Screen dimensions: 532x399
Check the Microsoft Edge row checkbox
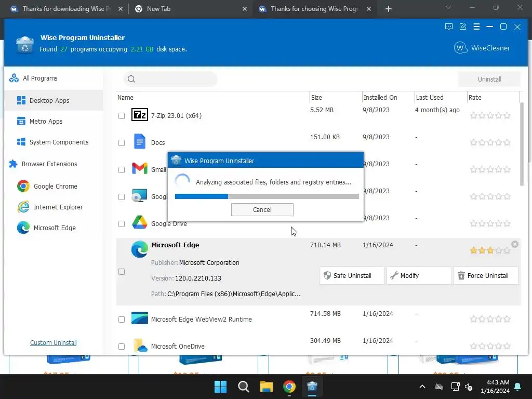pos(122,272)
